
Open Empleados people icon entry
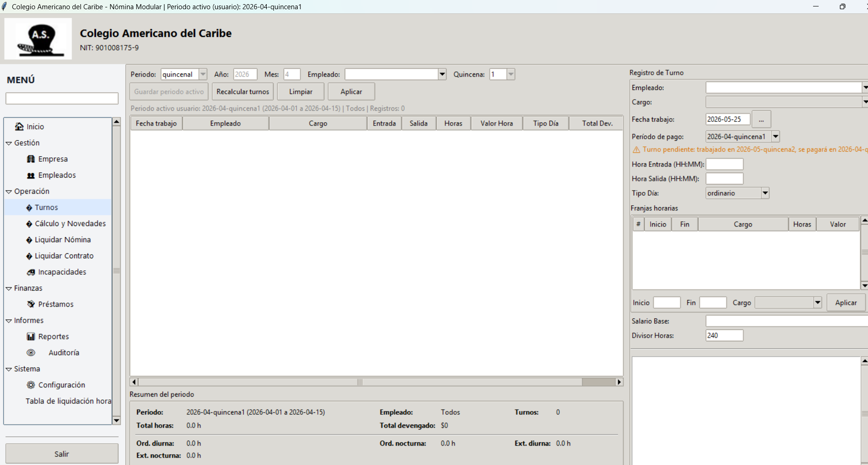[x=31, y=175]
